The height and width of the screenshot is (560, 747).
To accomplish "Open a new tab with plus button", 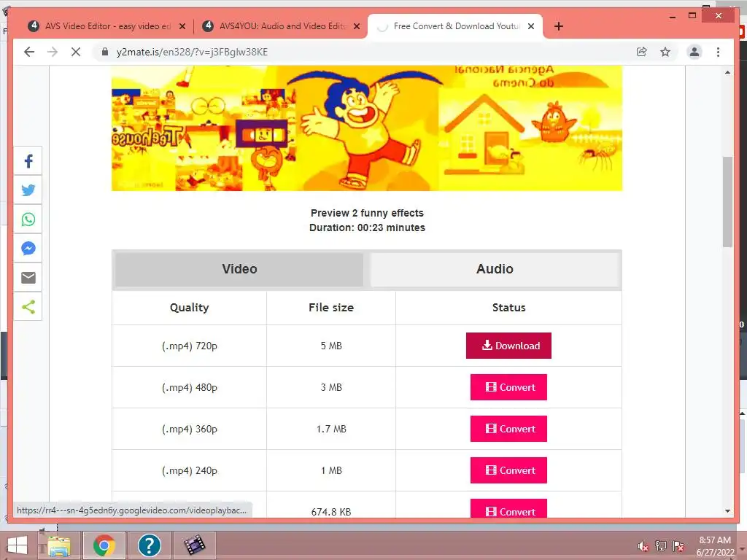I will tap(559, 26).
